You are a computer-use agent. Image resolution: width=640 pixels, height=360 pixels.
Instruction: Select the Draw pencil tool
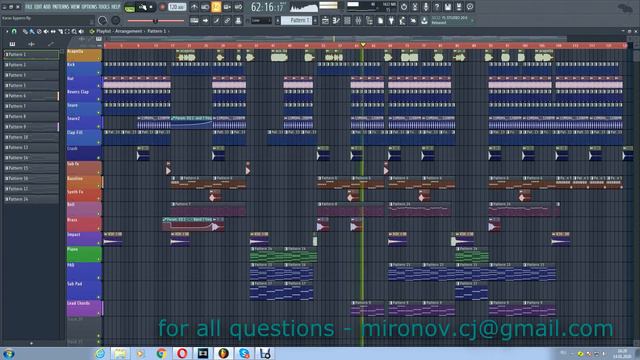25,31
